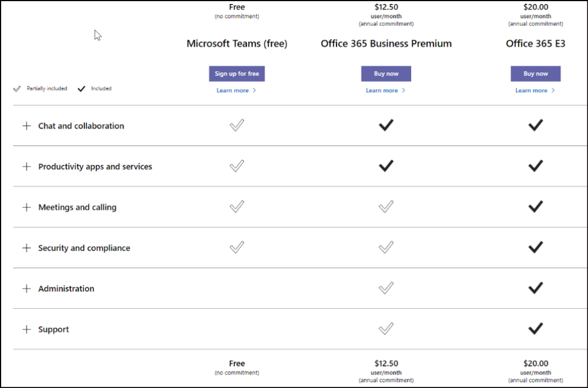The height and width of the screenshot is (388, 588).
Task: Expand the Chat and collaboration section
Action: coord(26,125)
